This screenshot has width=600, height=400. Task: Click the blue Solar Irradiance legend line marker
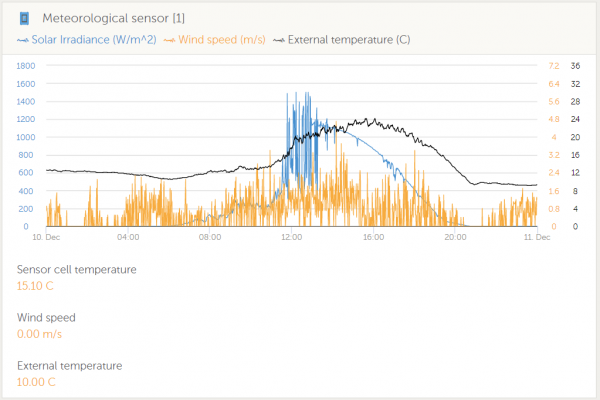pos(23,40)
